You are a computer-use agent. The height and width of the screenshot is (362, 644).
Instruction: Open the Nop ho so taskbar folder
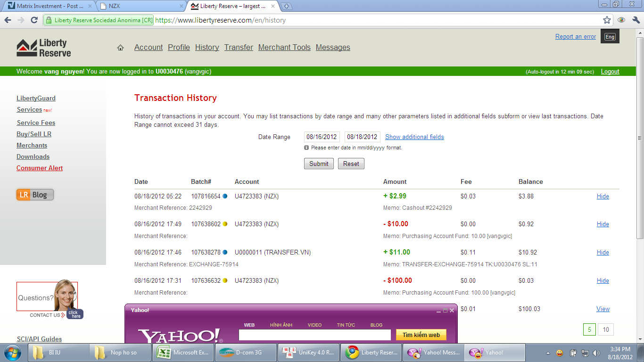(x=121, y=352)
